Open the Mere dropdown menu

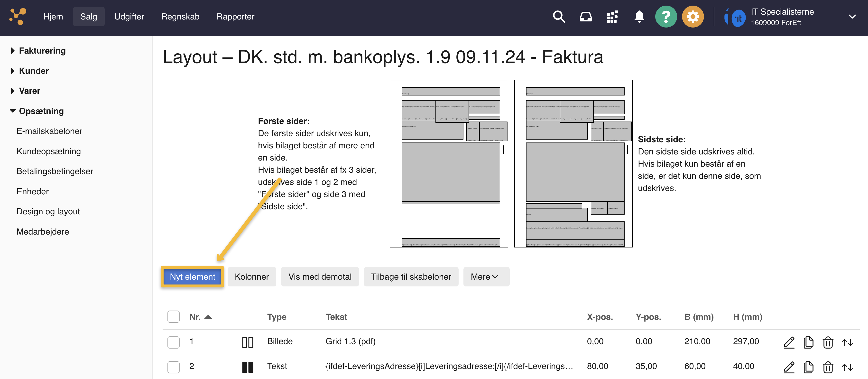[x=486, y=276]
